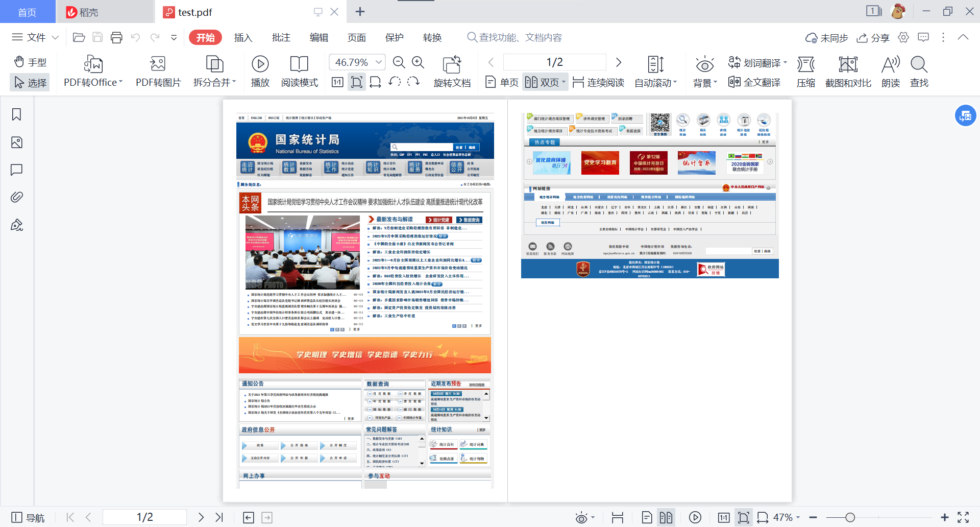This screenshot has width=980, height=527.
Task: Activate the Select tool (选择)
Action: pos(30,82)
